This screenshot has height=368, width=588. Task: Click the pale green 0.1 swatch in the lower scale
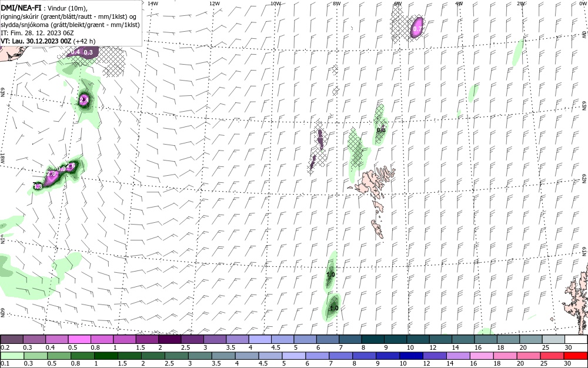pyautogui.click(x=12, y=355)
